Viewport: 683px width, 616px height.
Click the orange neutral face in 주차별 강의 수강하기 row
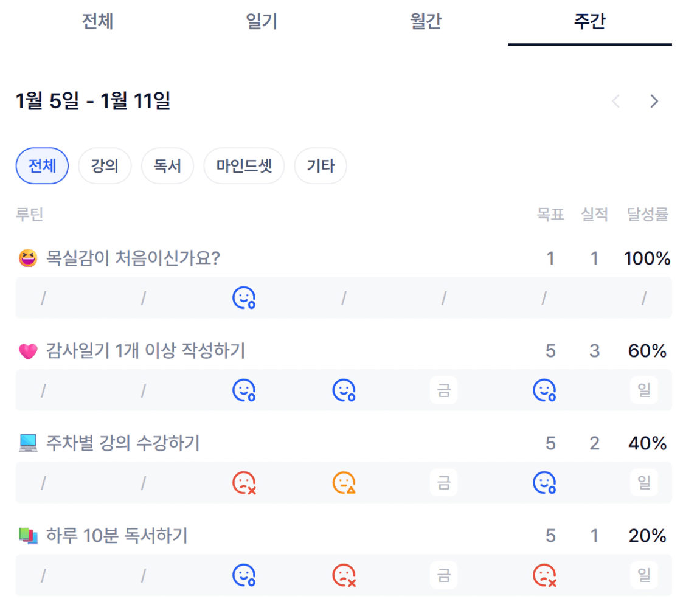344,483
